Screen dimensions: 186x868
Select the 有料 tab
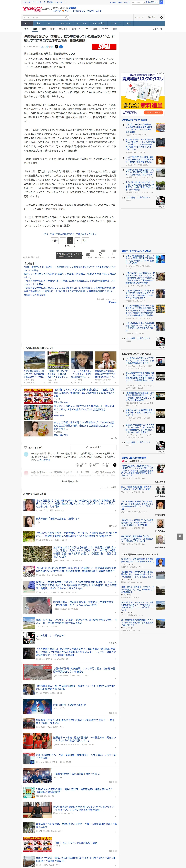click(x=129, y=24)
